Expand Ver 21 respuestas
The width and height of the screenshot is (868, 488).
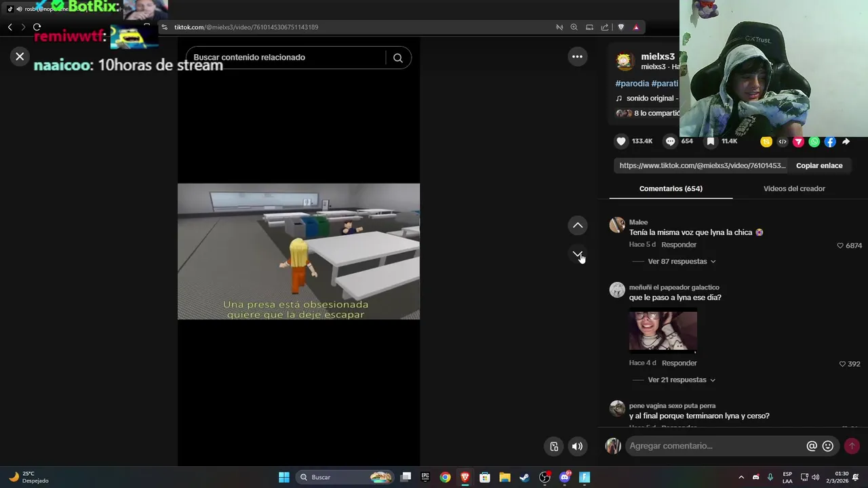click(682, 380)
